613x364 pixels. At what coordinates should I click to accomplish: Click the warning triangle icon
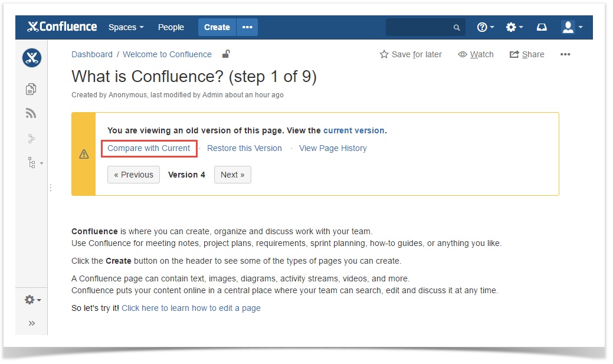click(84, 154)
